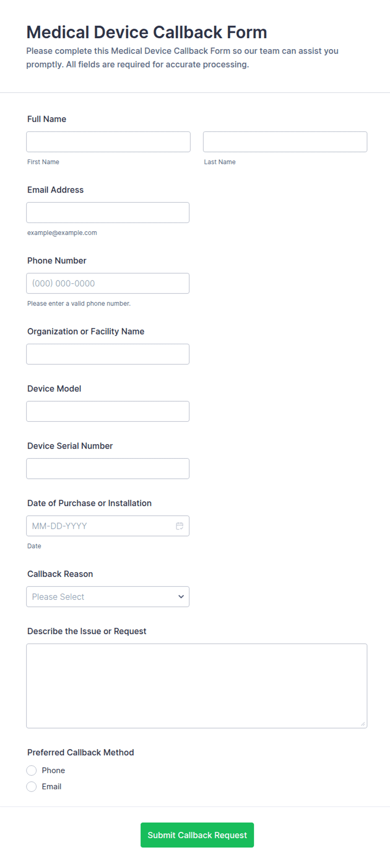The width and height of the screenshot is (390, 868).
Task: Click the Medical Device Callback Form heading
Action: [147, 32]
